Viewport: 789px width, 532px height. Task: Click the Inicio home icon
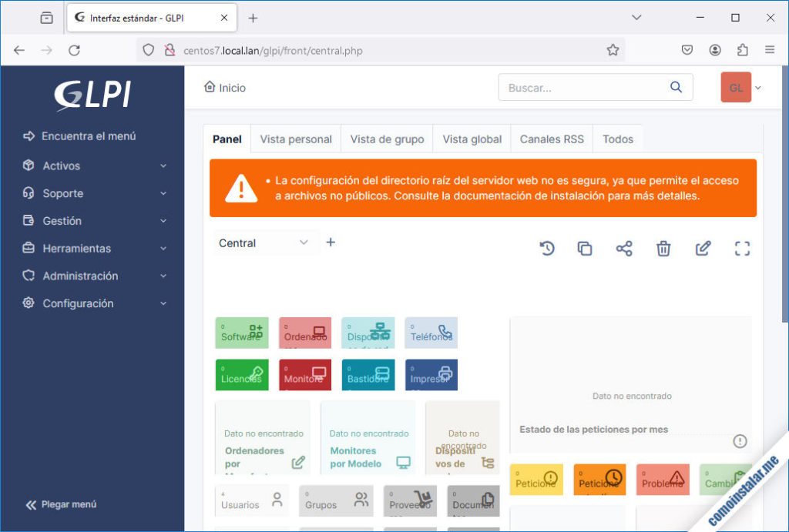coord(208,87)
